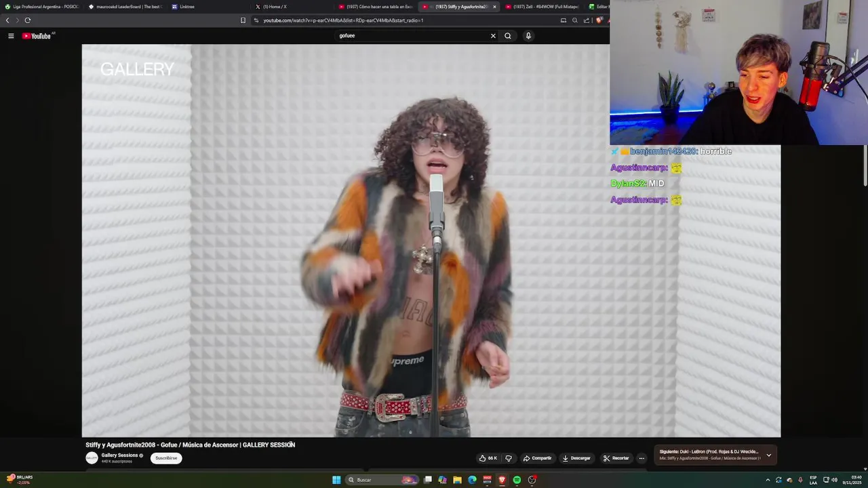Viewport: 868px width, 488px height.
Task: Dislike the video with thumbs down
Action: pos(509,458)
